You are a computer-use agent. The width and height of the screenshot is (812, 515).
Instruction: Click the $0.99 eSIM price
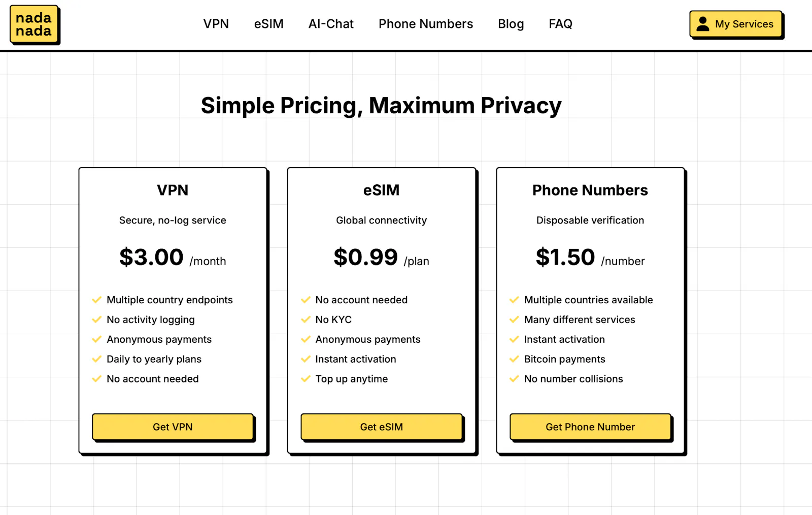(365, 257)
